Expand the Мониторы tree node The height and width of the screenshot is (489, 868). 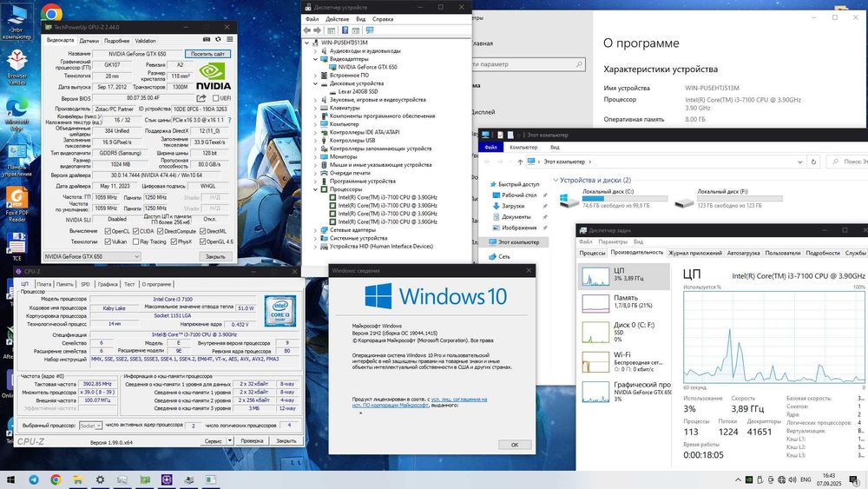click(316, 156)
